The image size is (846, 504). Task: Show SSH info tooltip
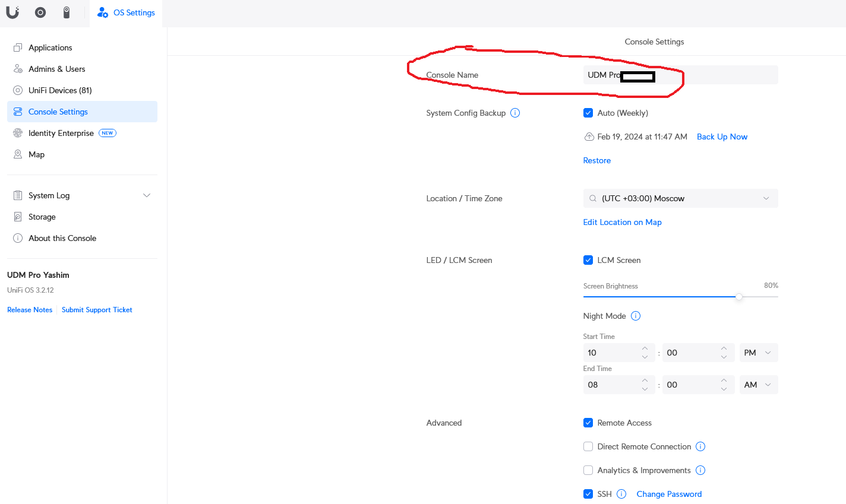pos(621,494)
